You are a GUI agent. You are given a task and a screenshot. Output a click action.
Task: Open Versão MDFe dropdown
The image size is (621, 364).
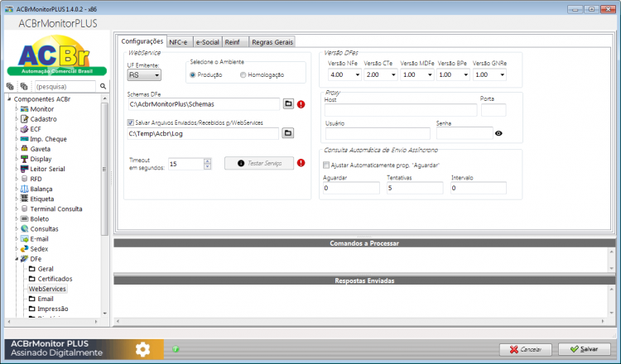(417, 74)
